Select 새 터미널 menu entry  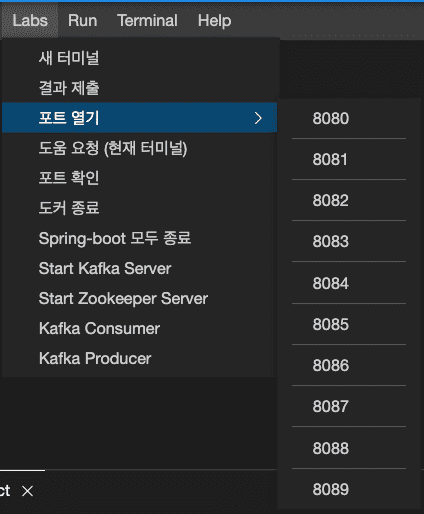139,58
